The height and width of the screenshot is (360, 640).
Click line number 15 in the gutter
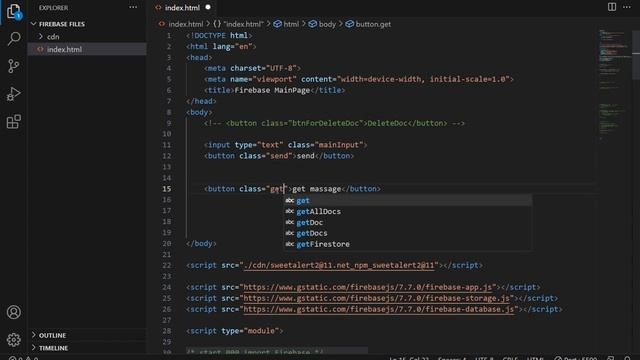click(x=167, y=189)
